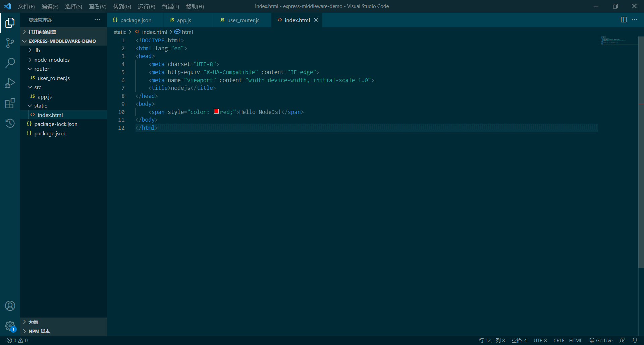The image size is (644, 345).
Task: Start Go Live server
Action: (601, 340)
